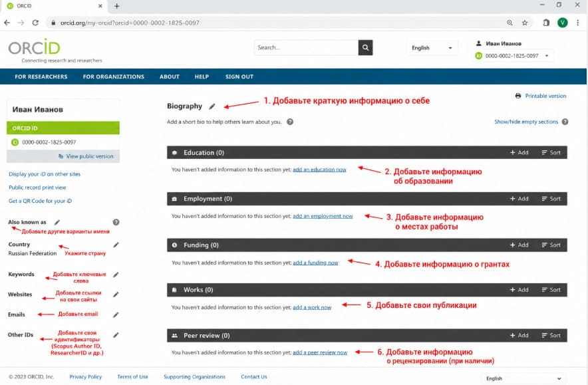Viewport: 588px width, 385px height.
Task: Edit Also known as with pencil icon
Action: coord(57,222)
